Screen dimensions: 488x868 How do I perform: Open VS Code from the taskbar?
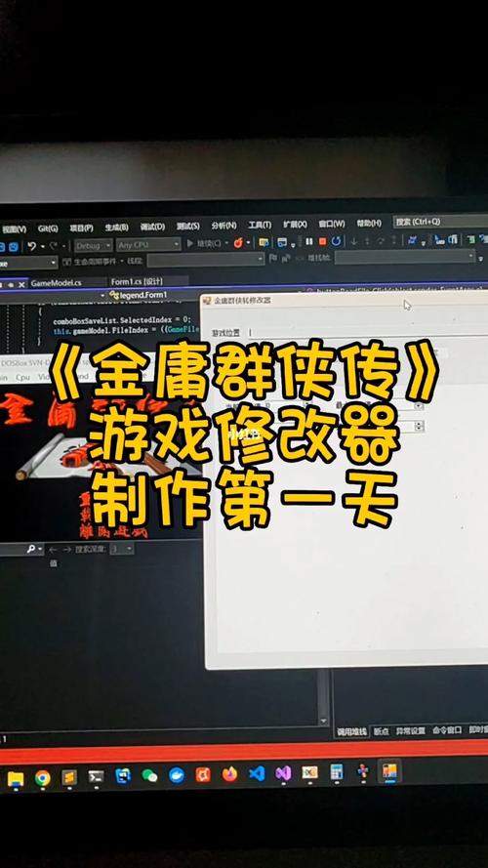point(257,773)
